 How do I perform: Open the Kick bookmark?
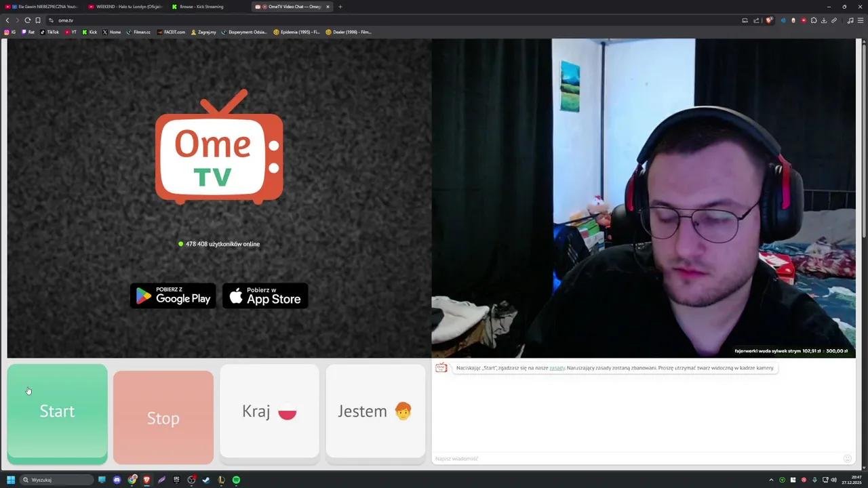click(90, 32)
